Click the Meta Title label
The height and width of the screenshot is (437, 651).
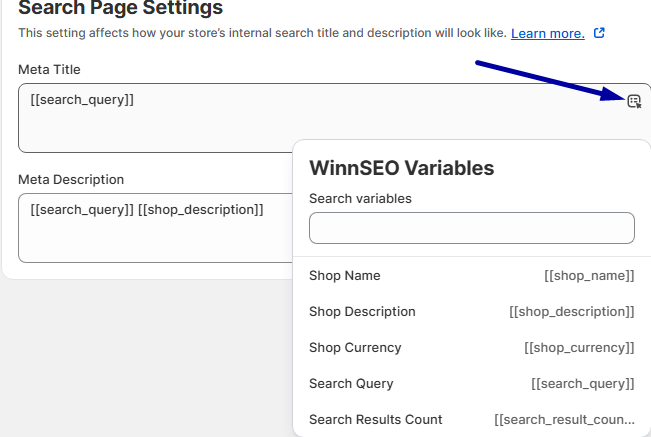49,69
